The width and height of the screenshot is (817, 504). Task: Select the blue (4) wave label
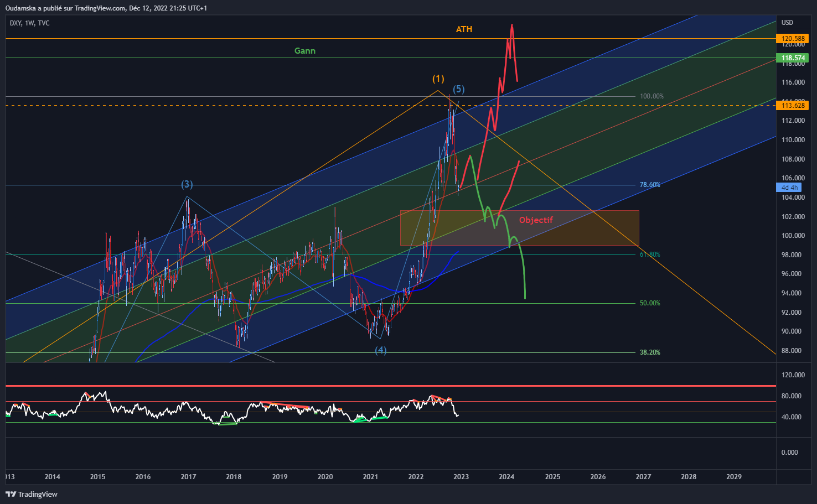pyautogui.click(x=380, y=350)
